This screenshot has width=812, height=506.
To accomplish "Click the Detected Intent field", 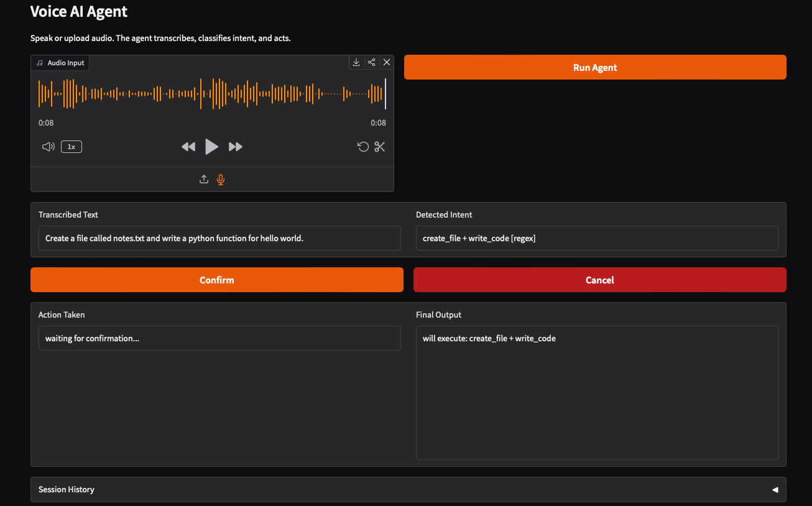I will click(x=597, y=238).
